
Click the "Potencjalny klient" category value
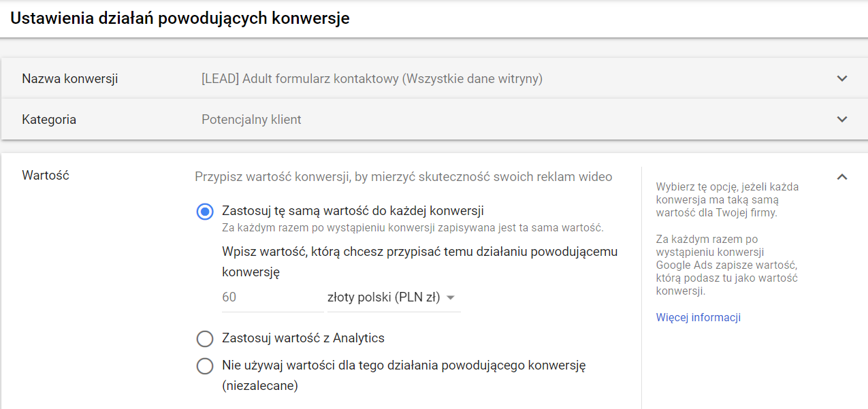click(x=251, y=119)
